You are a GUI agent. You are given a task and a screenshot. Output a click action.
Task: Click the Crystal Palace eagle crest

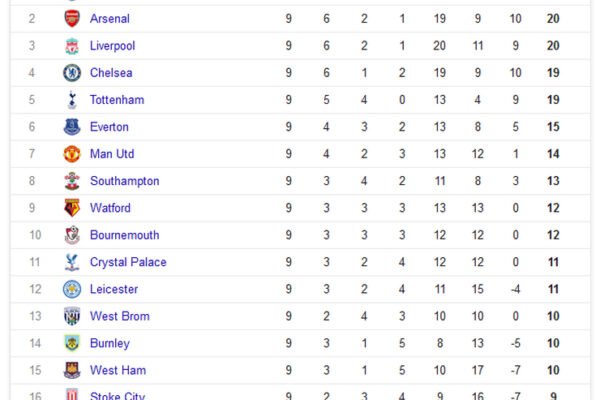pos(72,262)
